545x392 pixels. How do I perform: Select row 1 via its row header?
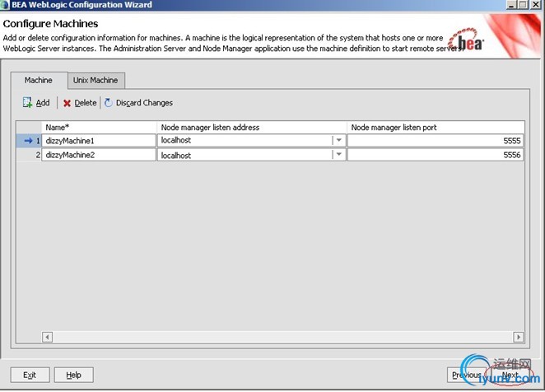(x=29, y=141)
